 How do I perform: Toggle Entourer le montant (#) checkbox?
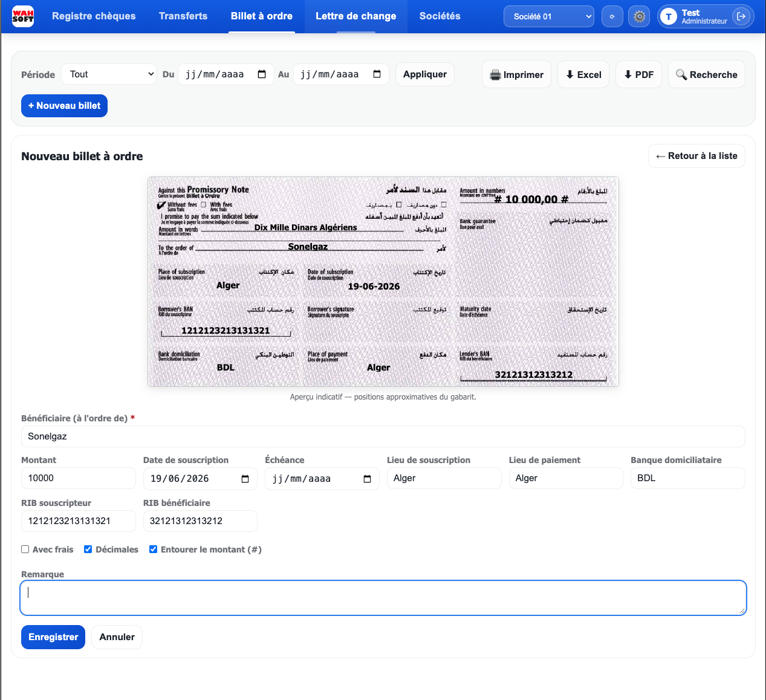click(x=154, y=549)
